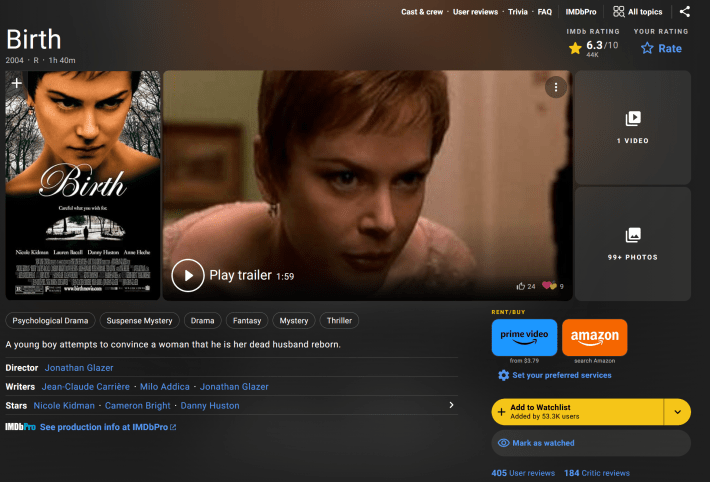Open director Jonathan Glazer's page
710x482 pixels.
coord(79,368)
